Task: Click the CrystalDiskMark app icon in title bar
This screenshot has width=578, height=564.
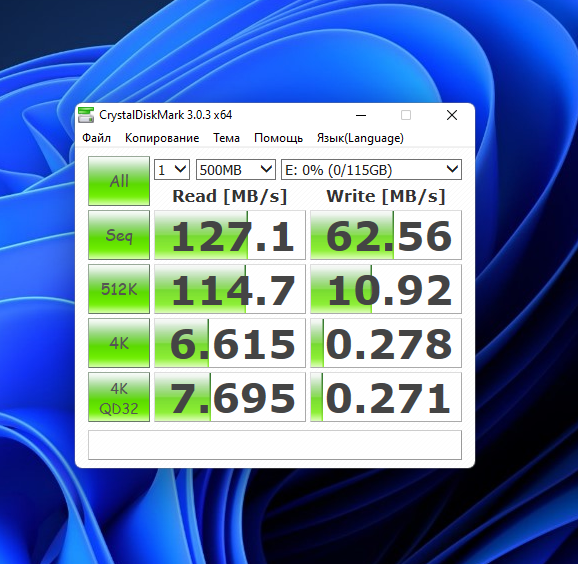Action: [x=86, y=115]
